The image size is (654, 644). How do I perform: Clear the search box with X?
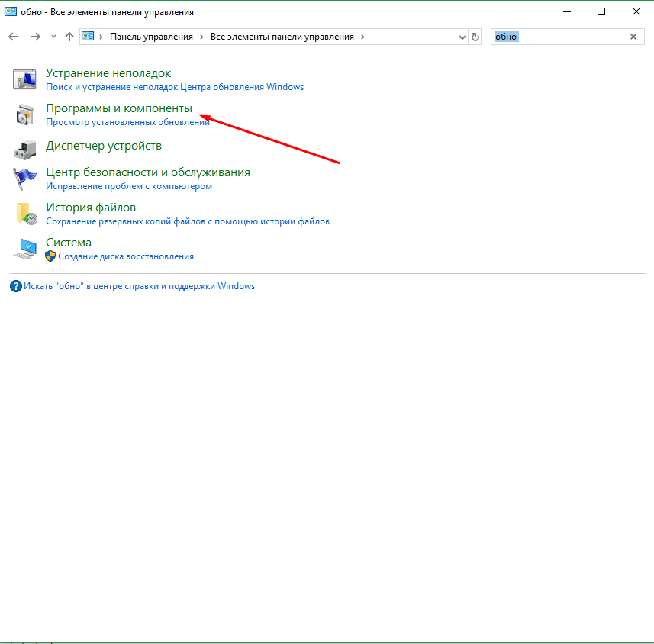[x=633, y=37]
